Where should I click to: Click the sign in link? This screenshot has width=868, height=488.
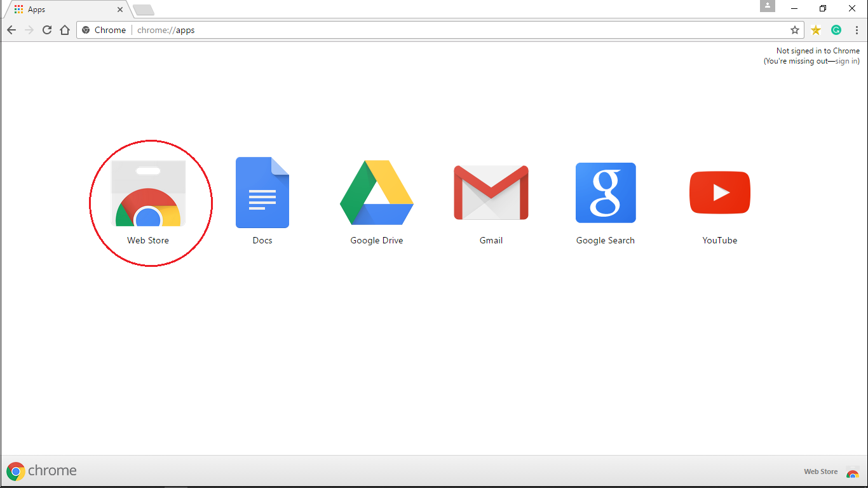pyautogui.click(x=845, y=60)
